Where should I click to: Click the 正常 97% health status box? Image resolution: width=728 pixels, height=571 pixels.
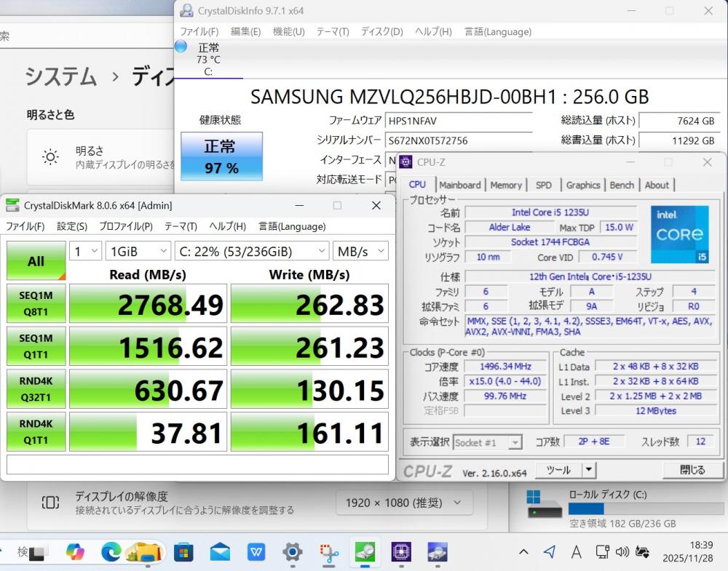[x=221, y=156]
